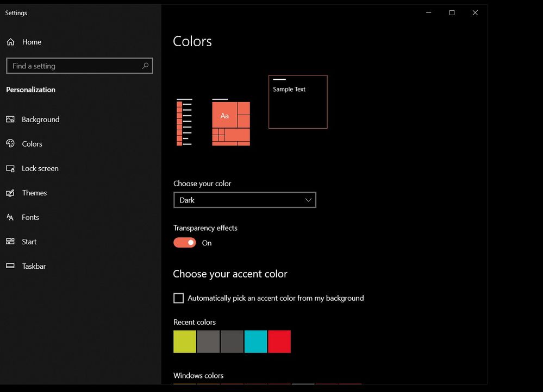Click the Colors palette icon
The height and width of the screenshot is (392, 543).
tap(10, 144)
